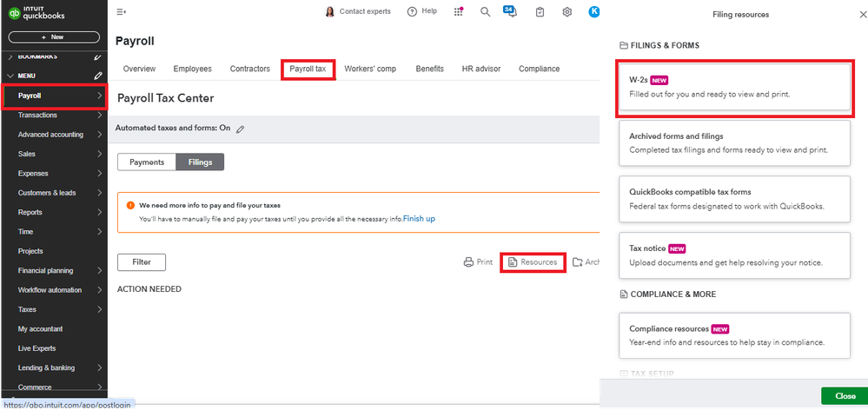This screenshot has height=410, width=868.
Task: Click the COMPLIANCE & MORE heading
Action: [673, 294]
